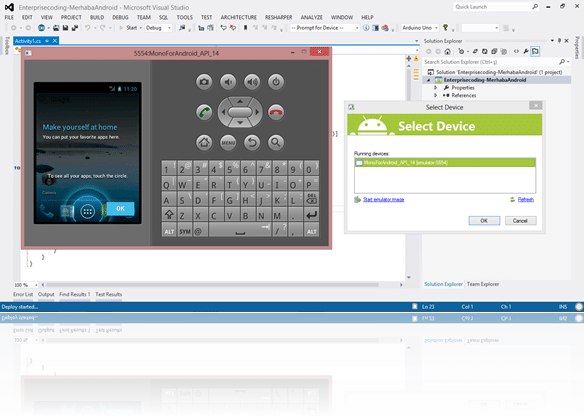
Task: Click the emulator back button
Action: pyautogui.click(x=252, y=142)
